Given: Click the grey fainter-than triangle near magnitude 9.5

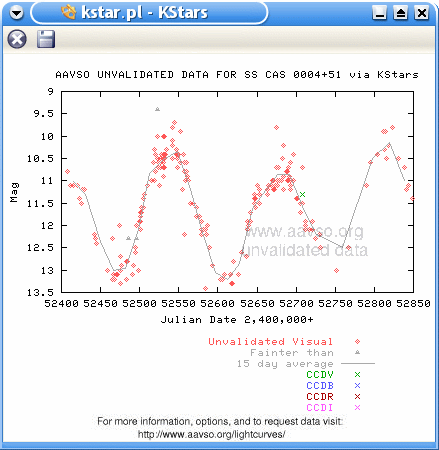Looking at the screenshot, I should pos(157,109).
